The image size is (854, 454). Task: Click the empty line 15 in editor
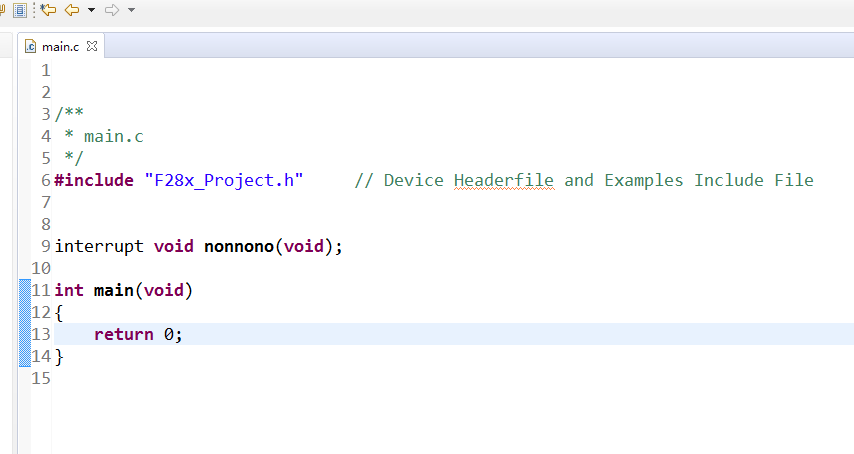tap(300, 378)
